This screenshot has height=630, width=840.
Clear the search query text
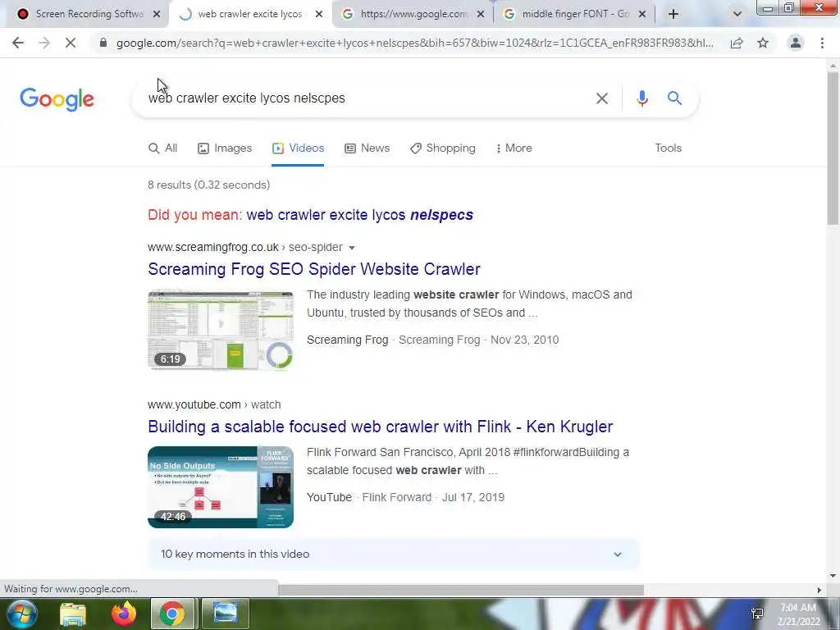click(601, 98)
